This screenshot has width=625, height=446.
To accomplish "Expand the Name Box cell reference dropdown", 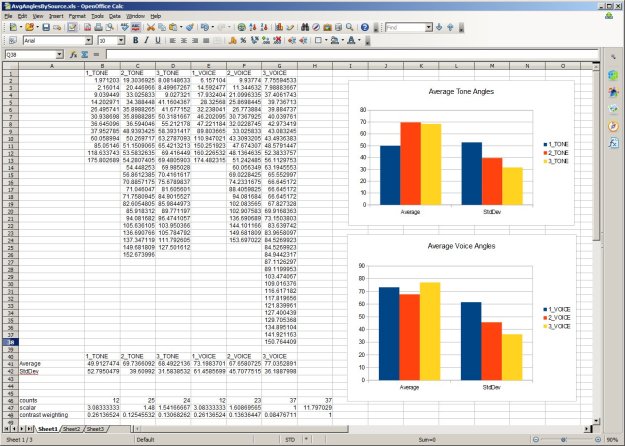I will tap(61, 54).
